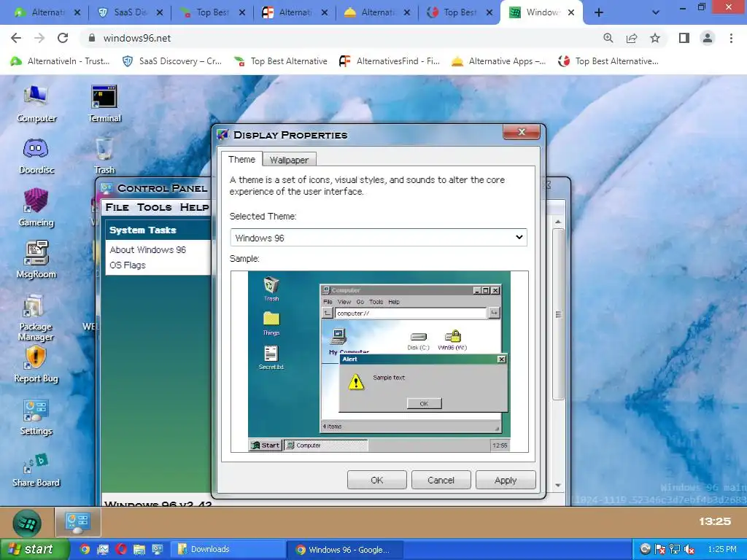Image resolution: width=747 pixels, height=560 pixels.
Task: Click About Windows 96 in System Tasks
Action: point(147,249)
